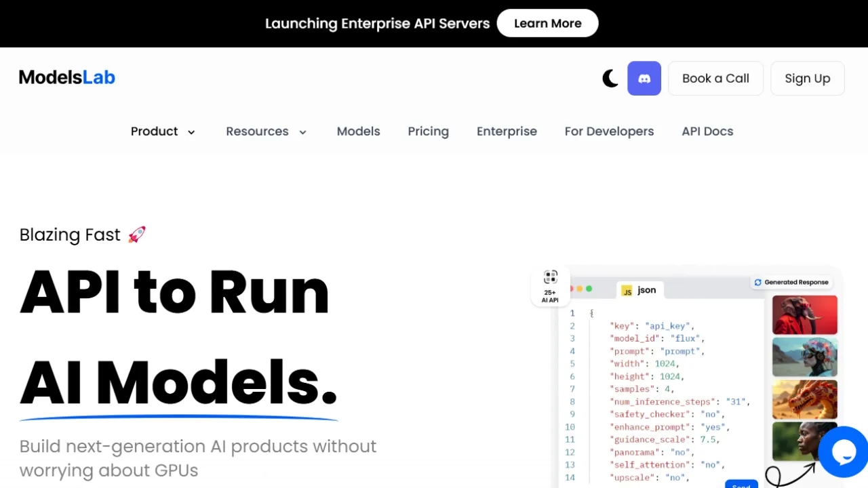Viewport: 868px width, 488px height.
Task: Click the ModelsLab logo
Action: [67, 77]
